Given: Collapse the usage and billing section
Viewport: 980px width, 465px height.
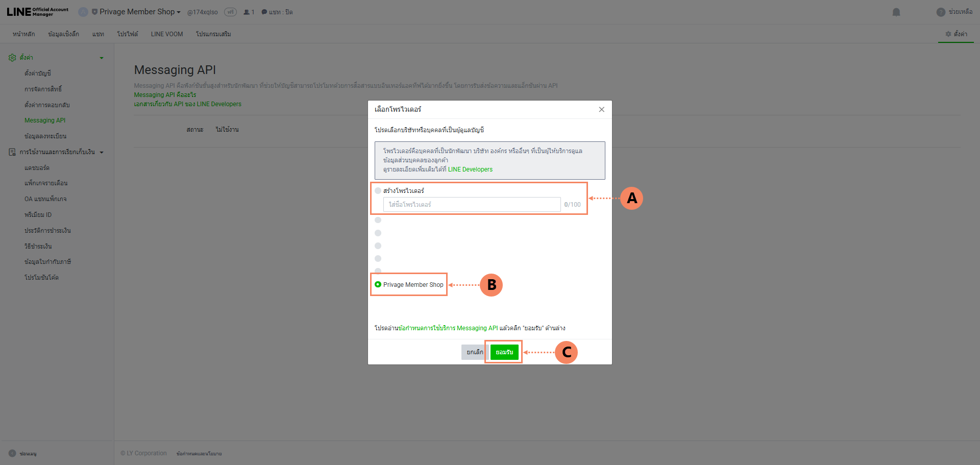Looking at the screenshot, I should click(x=102, y=153).
